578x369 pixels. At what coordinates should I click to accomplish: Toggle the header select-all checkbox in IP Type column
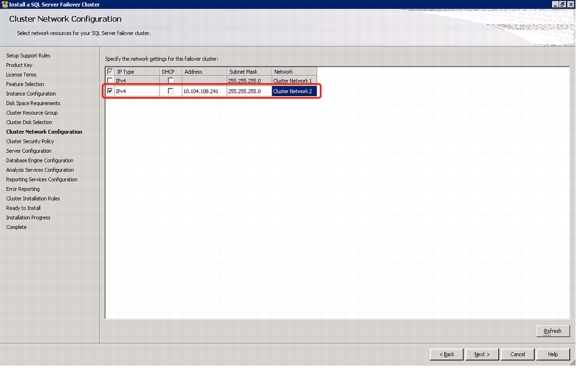(x=109, y=72)
